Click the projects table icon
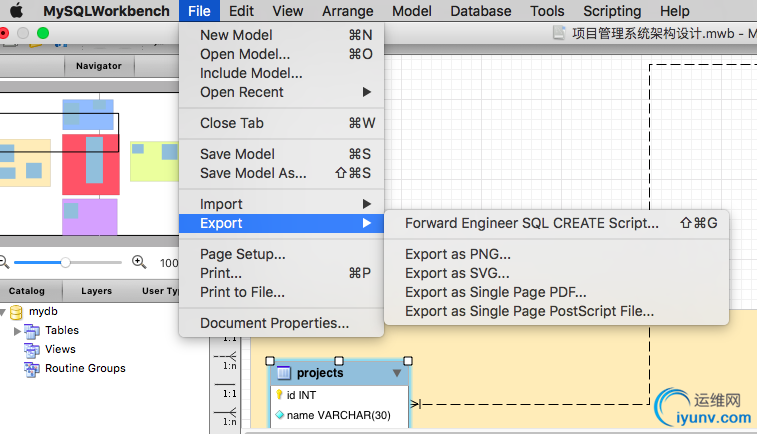Screen dimensions: 757x434 [x=283, y=373]
